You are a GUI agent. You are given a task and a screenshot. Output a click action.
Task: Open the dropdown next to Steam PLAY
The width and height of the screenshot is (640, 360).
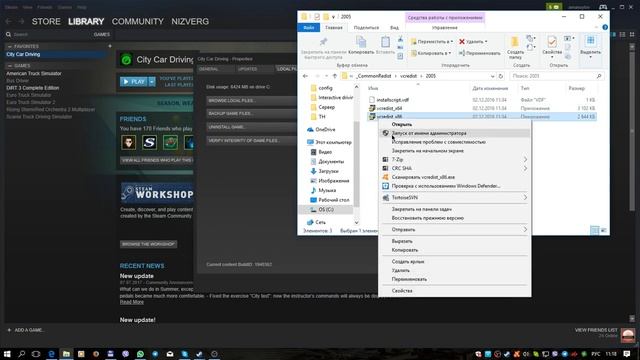[152, 82]
